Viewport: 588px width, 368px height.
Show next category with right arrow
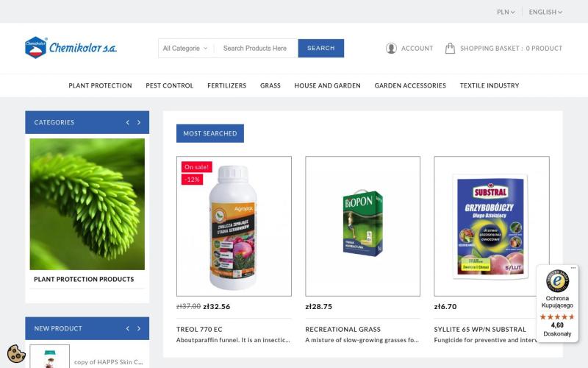click(139, 122)
